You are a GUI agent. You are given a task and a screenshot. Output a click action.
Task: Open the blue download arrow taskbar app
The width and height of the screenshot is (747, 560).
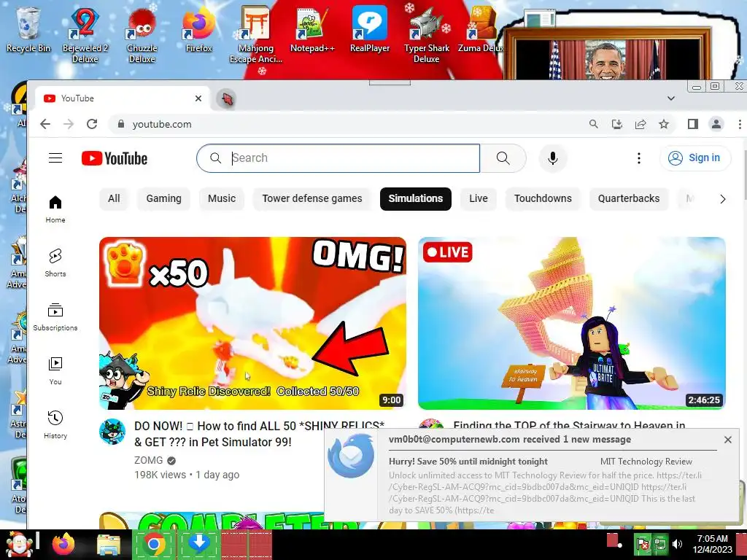click(199, 545)
